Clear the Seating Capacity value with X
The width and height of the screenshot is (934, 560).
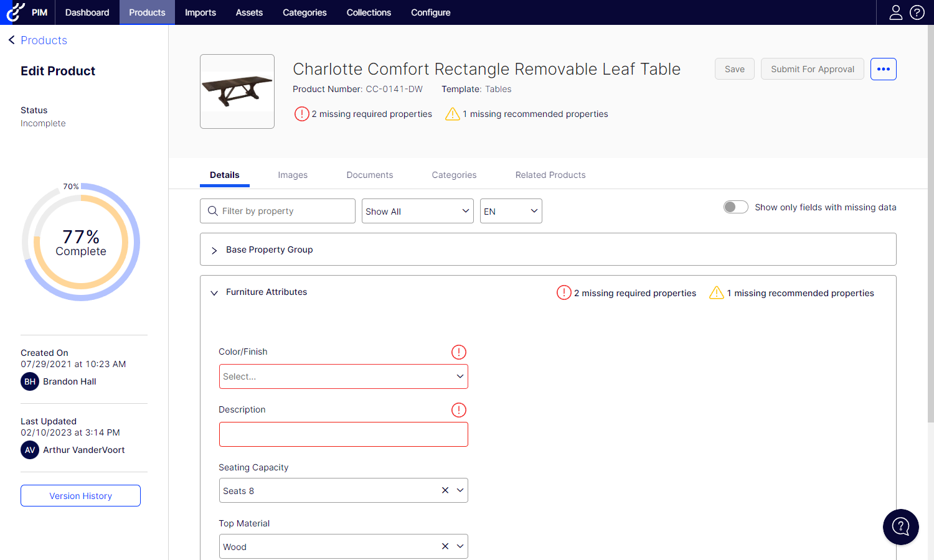[x=445, y=490]
